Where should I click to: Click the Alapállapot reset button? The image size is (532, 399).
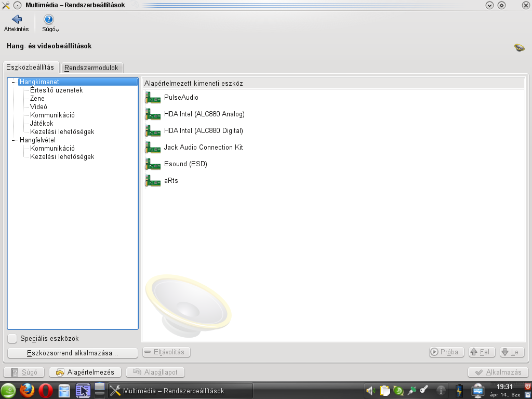tap(155, 372)
